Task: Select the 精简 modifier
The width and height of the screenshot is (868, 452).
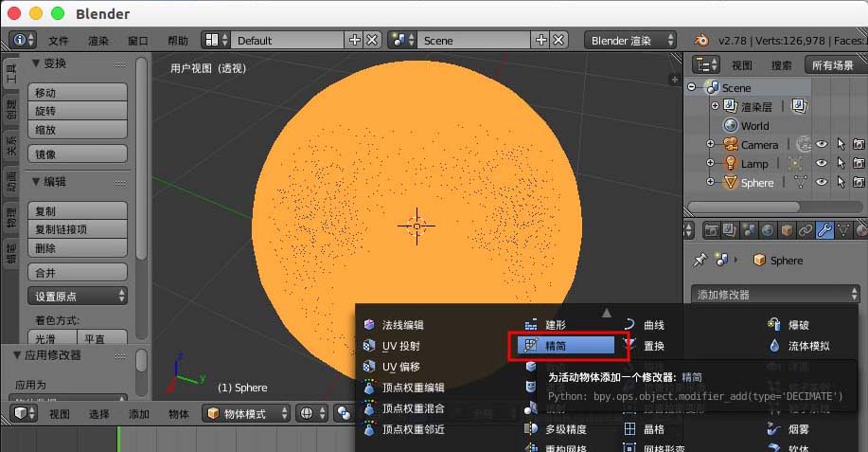Action: tap(566, 346)
